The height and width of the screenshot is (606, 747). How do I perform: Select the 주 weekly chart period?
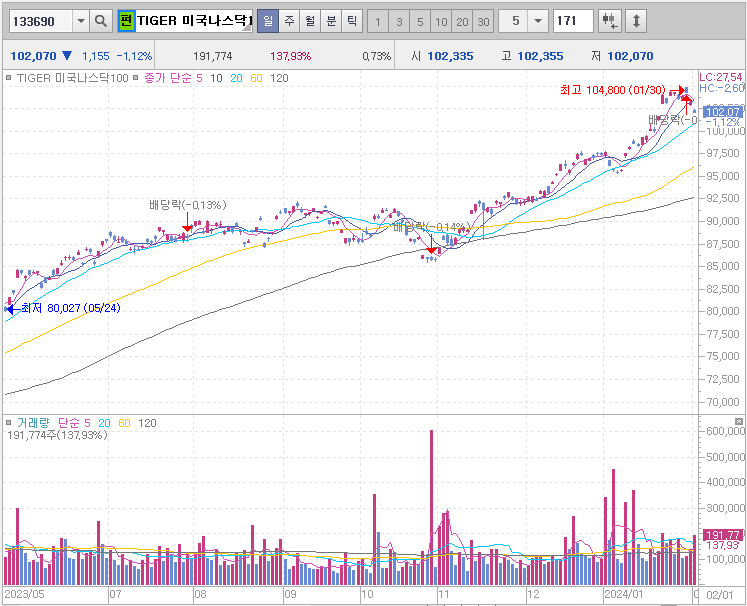(289, 21)
